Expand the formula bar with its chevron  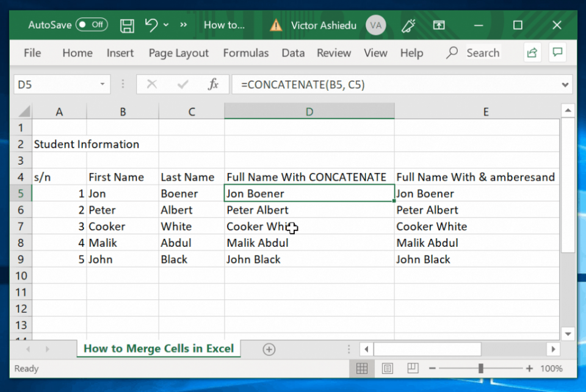(x=565, y=84)
